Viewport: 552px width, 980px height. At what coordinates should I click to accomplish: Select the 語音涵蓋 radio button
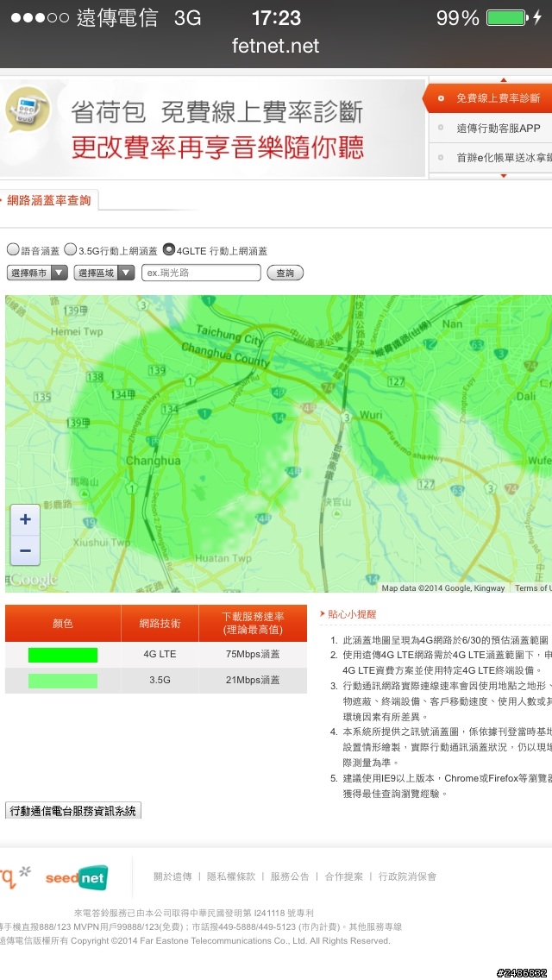click(x=13, y=249)
